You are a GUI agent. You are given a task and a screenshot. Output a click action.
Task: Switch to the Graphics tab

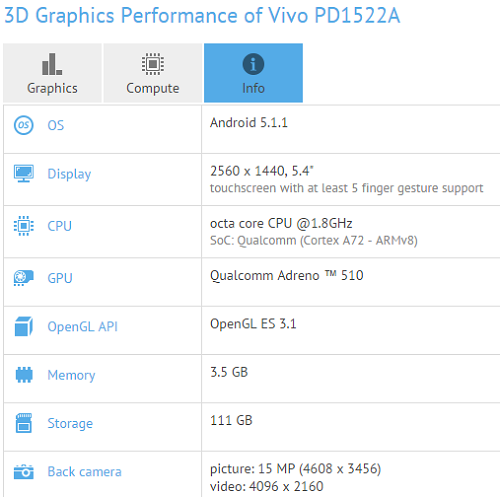(x=52, y=73)
